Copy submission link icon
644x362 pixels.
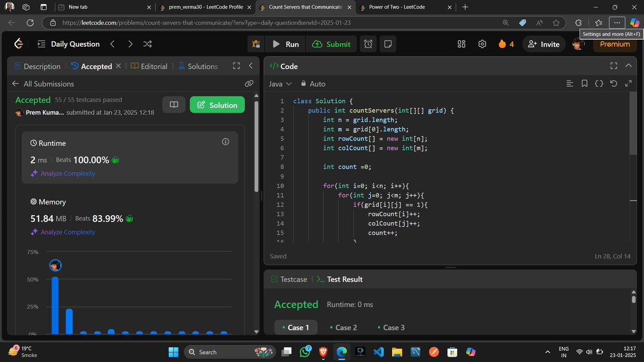[248, 84]
